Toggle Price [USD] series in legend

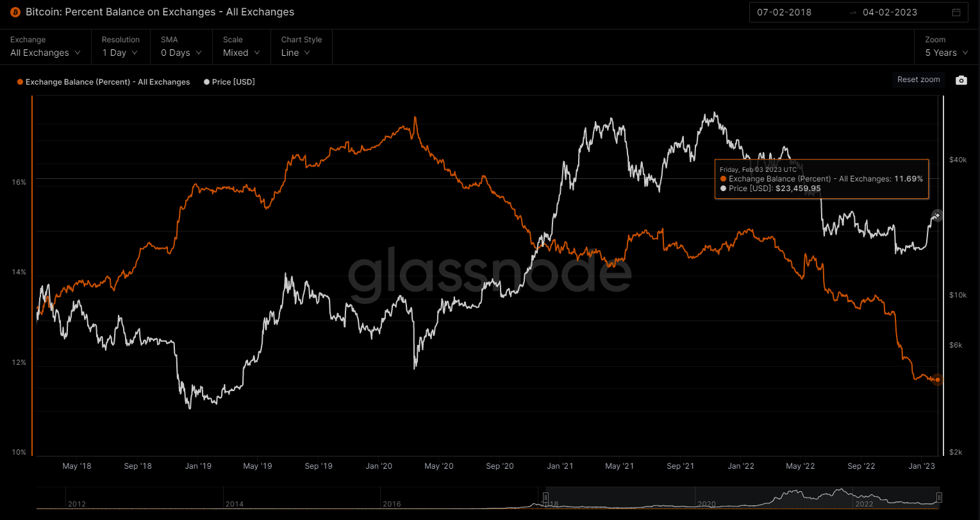point(229,82)
